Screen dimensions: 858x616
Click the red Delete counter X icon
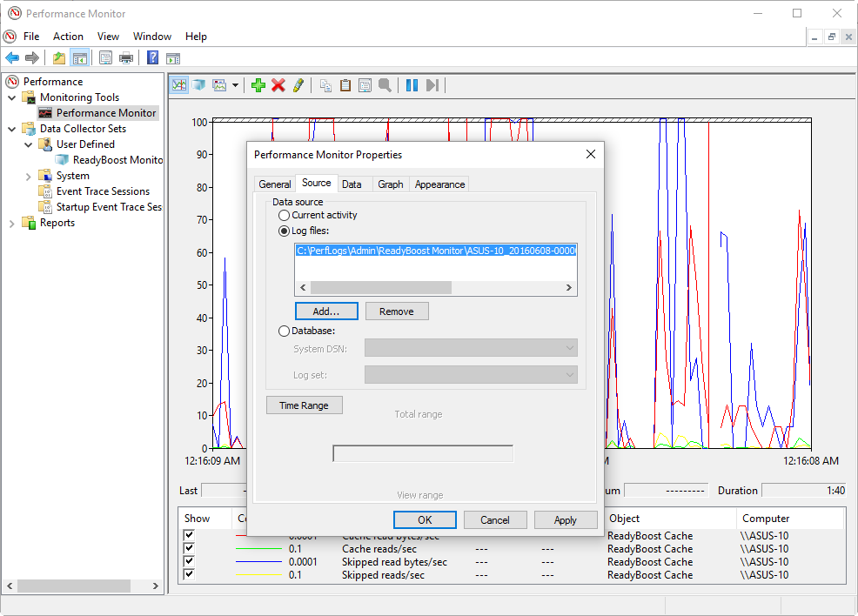click(278, 85)
